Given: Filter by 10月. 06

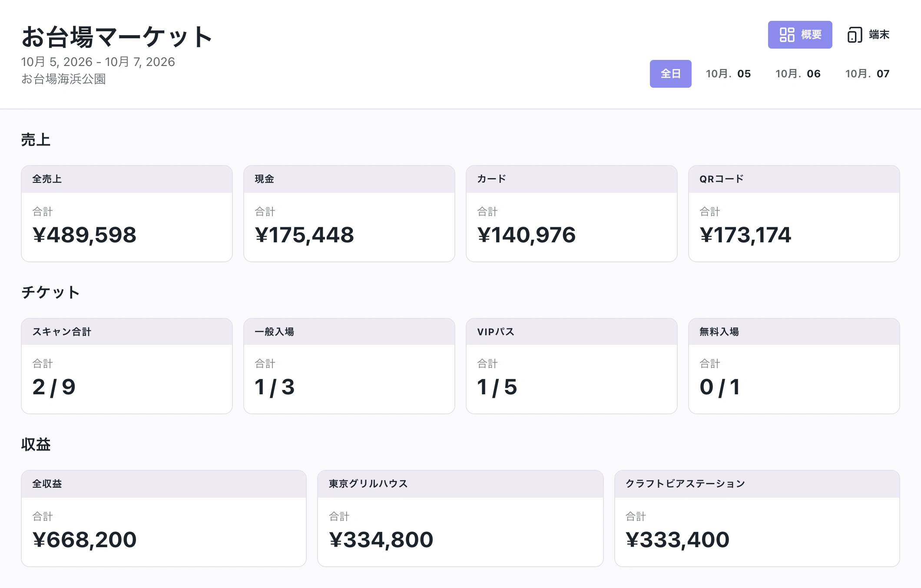Looking at the screenshot, I should coord(798,74).
